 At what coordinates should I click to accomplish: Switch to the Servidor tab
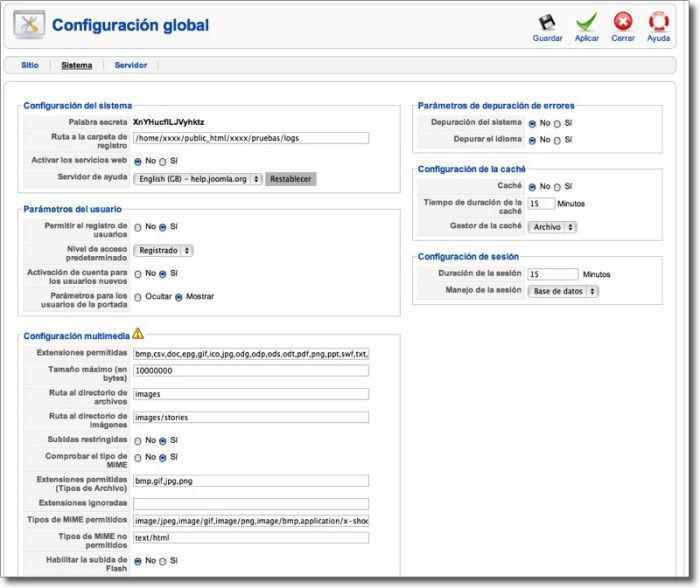click(131, 65)
